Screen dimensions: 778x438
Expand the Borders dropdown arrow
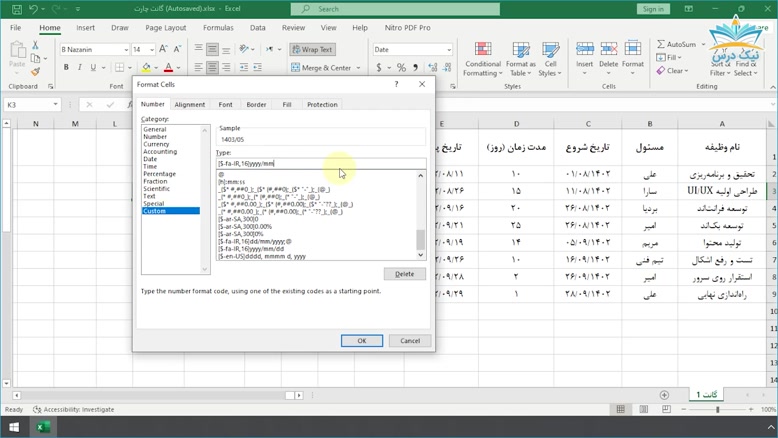tap(130, 68)
